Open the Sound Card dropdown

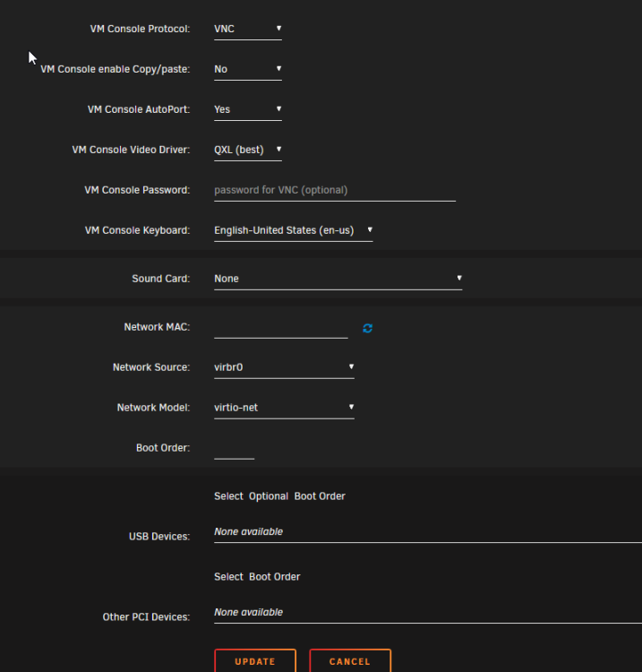338,279
